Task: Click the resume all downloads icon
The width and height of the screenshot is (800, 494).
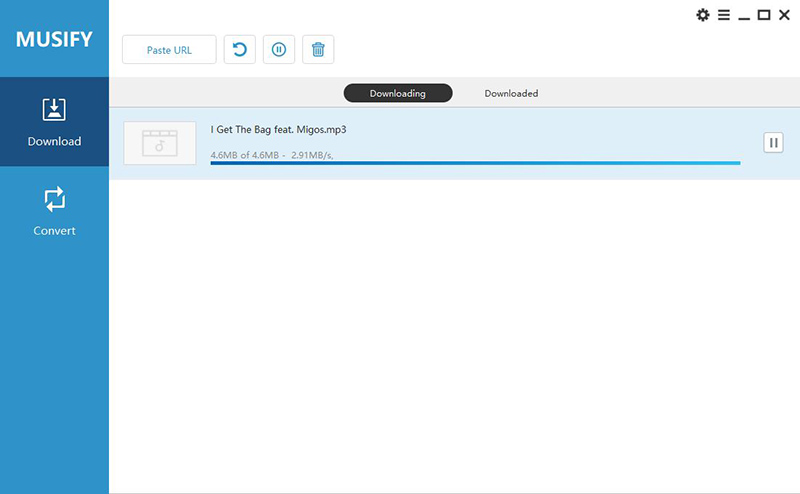Action: pyautogui.click(x=240, y=50)
